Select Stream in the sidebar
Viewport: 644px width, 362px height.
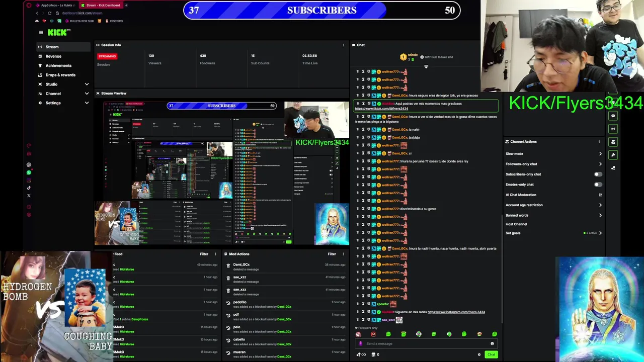click(x=63, y=47)
